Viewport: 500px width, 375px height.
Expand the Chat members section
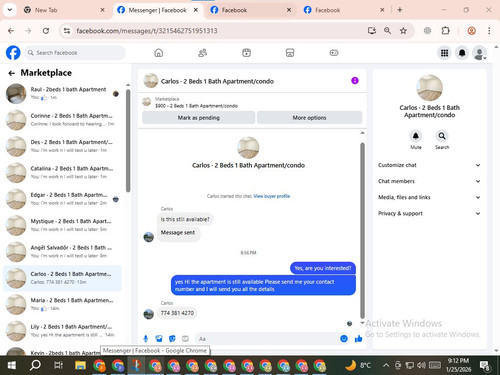[x=429, y=181]
